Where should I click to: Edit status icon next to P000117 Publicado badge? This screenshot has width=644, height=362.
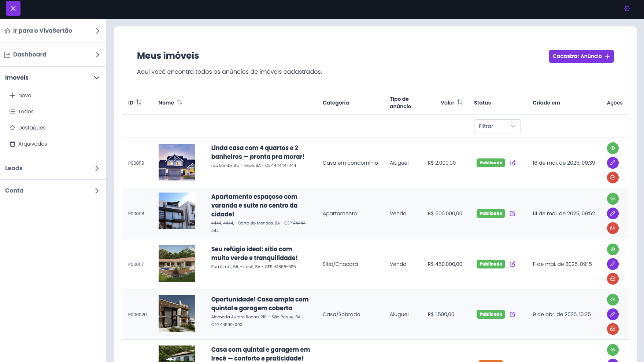pos(512,264)
